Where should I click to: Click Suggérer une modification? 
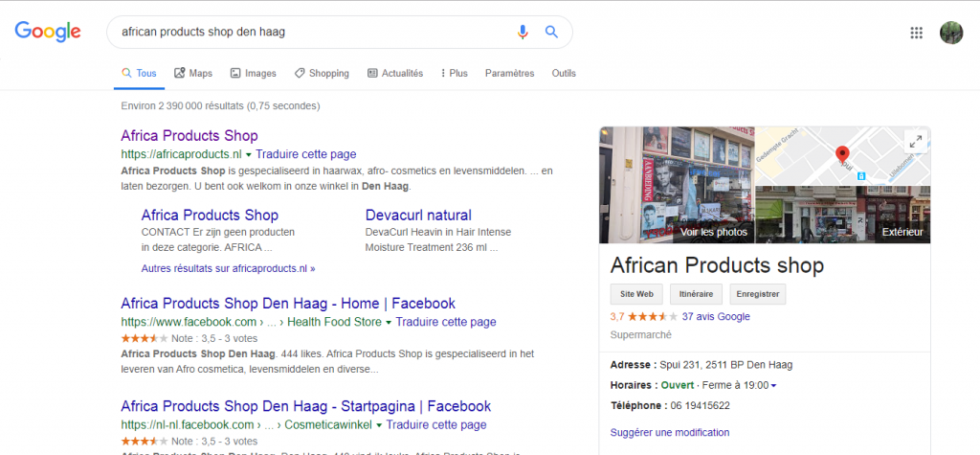(x=670, y=432)
